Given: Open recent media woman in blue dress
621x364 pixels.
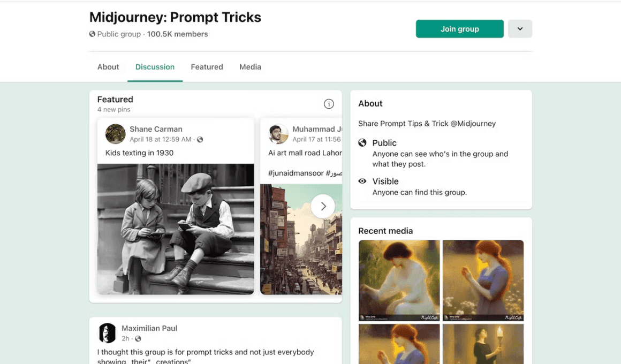Looking at the screenshot, I should click(483, 280).
